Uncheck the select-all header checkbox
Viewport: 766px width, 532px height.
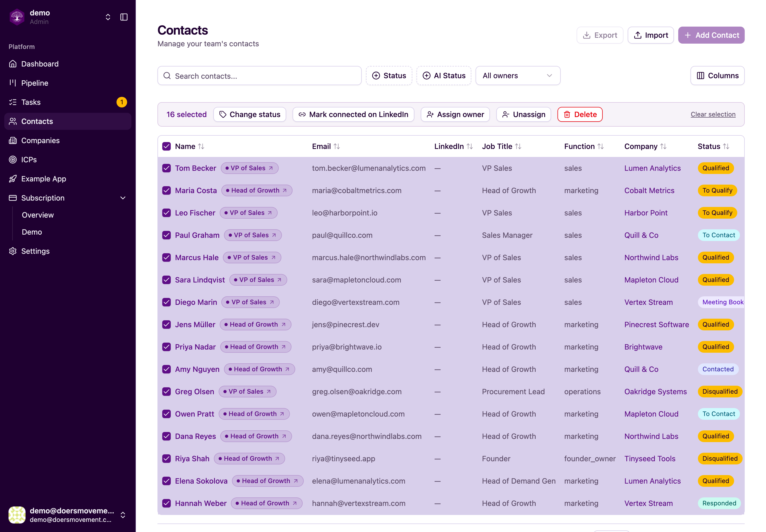[x=166, y=146]
